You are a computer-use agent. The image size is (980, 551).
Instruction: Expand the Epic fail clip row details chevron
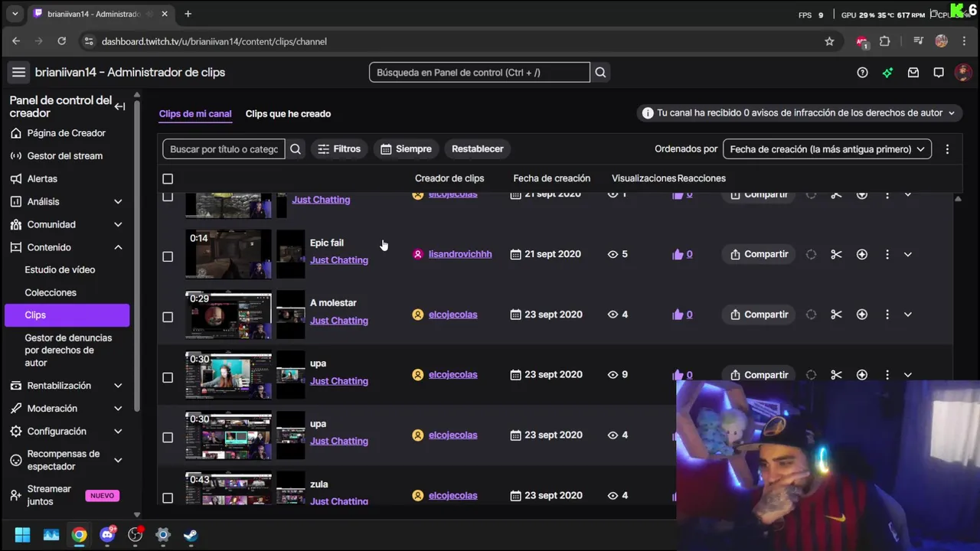click(x=907, y=254)
